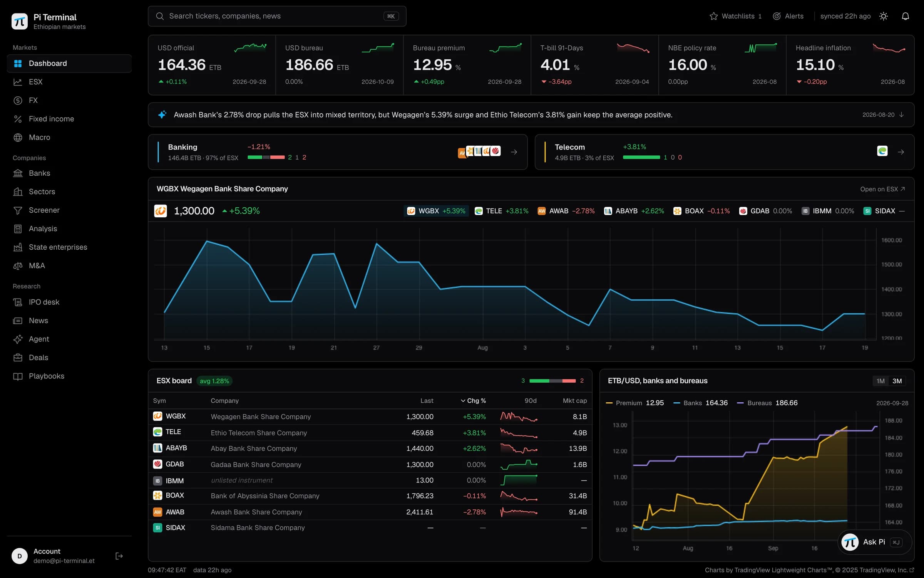924x578 pixels.
Task: Open Banking sector via its arrow
Action: click(x=514, y=152)
